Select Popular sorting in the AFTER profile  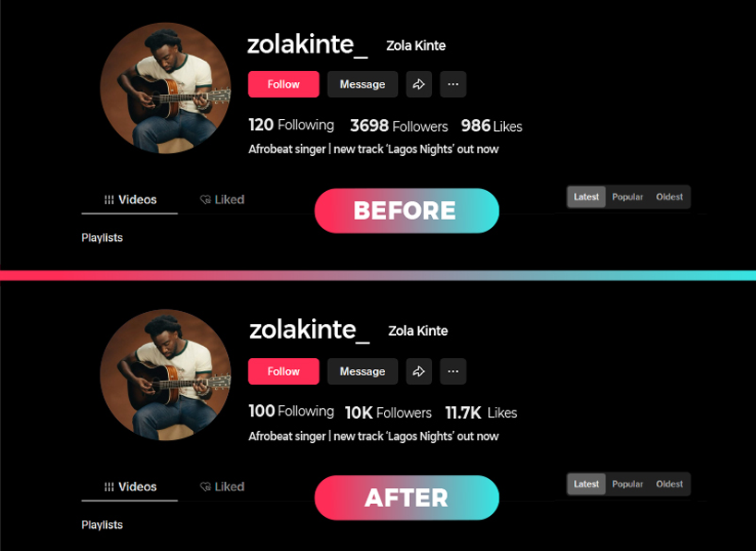pyautogui.click(x=628, y=484)
